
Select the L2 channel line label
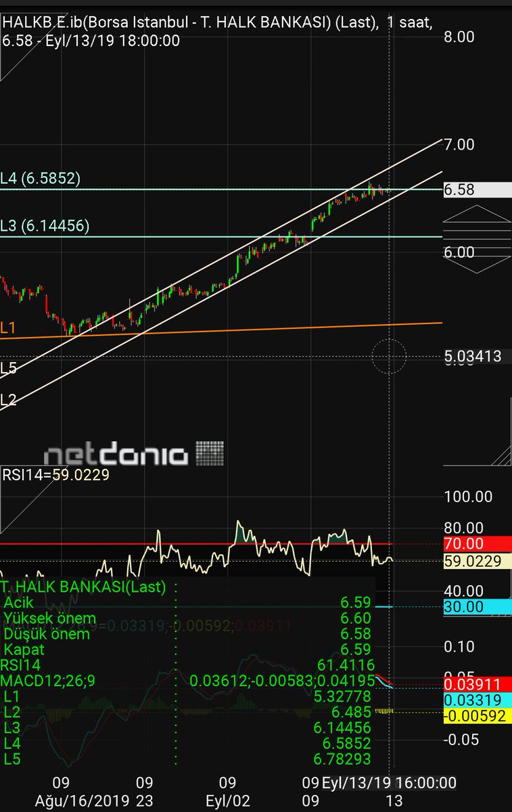8,399
